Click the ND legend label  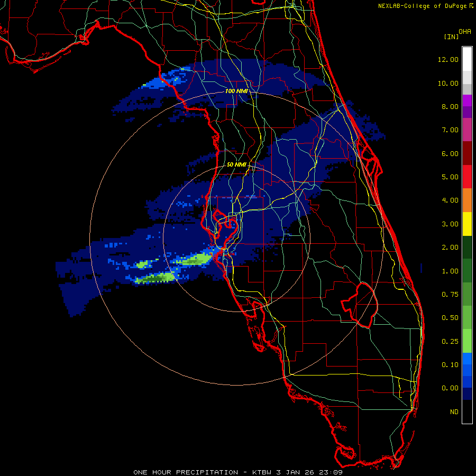pyautogui.click(x=454, y=412)
